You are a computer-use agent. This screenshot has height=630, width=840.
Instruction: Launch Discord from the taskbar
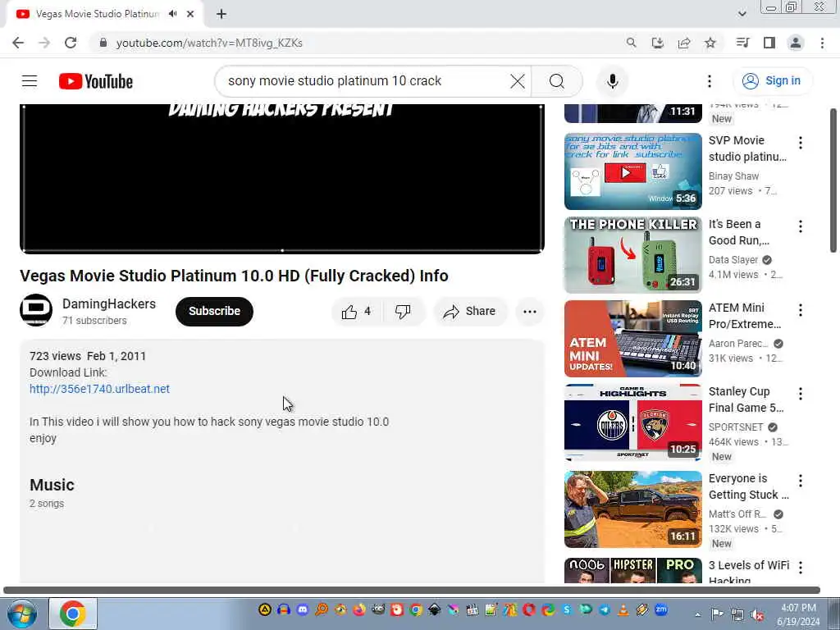point(303,609)
